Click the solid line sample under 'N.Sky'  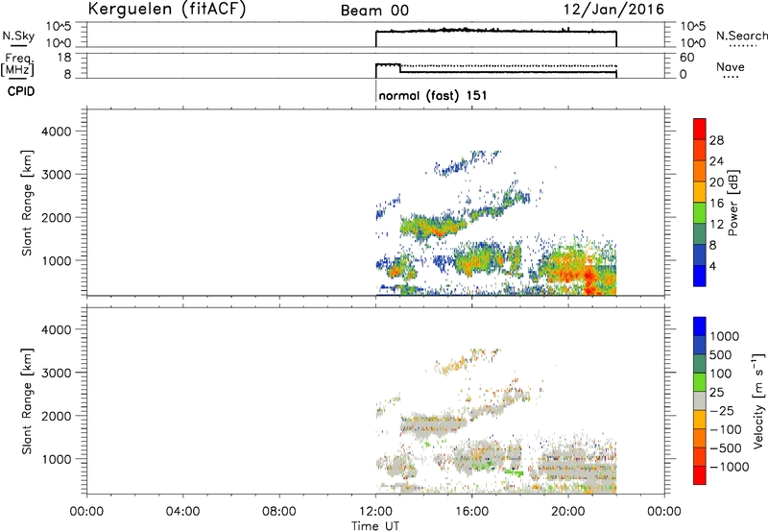pos(18,45)
